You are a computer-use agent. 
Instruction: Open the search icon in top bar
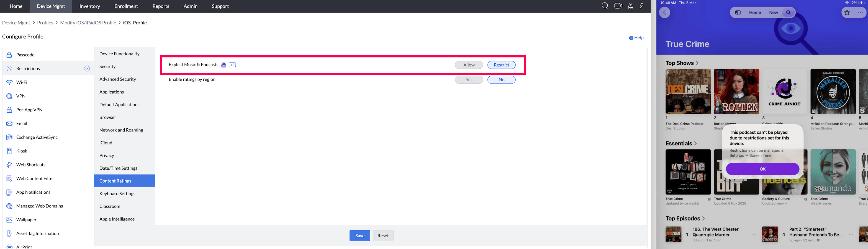coord(605,6)
